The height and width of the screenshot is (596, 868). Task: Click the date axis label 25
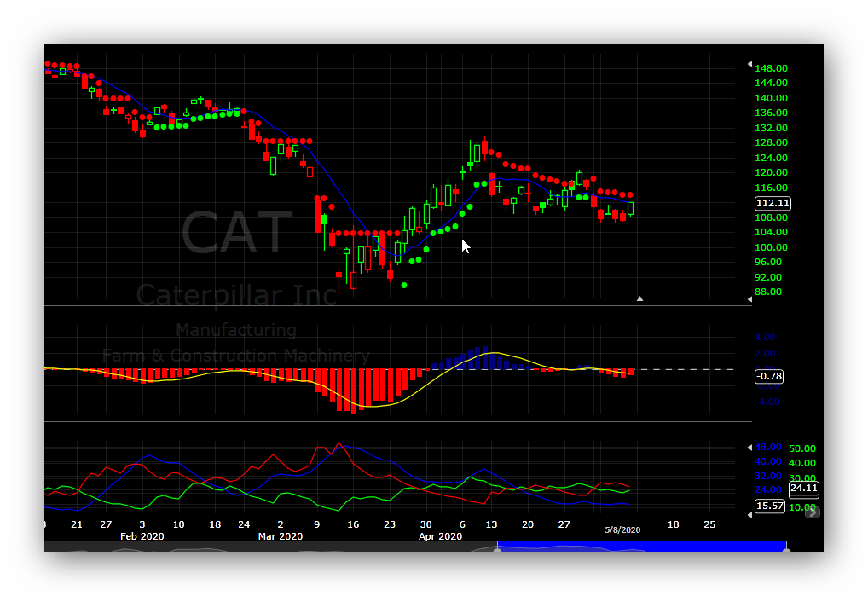pyautogui.click(x=709, y=524)
